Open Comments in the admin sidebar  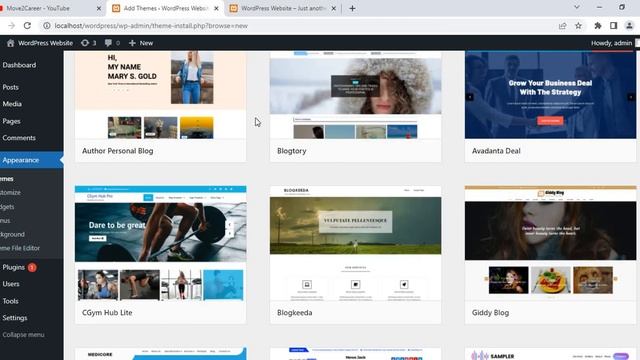tap(19, 138)
